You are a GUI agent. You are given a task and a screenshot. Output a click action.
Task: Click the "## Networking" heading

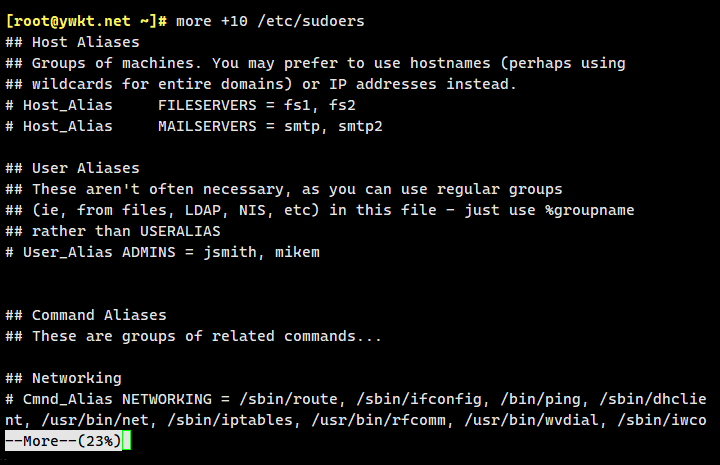tap(78, 378)
